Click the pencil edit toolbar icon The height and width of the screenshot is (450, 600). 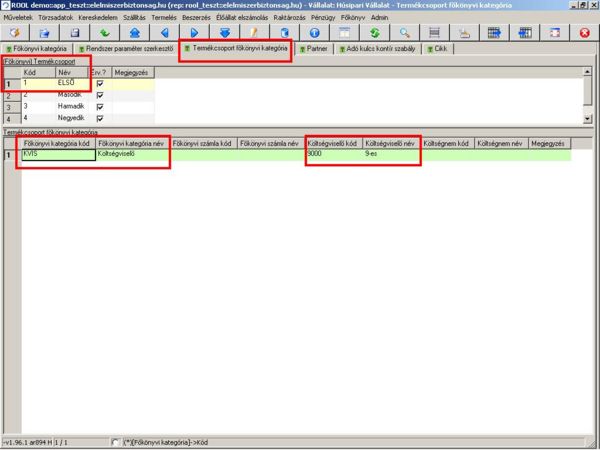(x=254, y=33)
